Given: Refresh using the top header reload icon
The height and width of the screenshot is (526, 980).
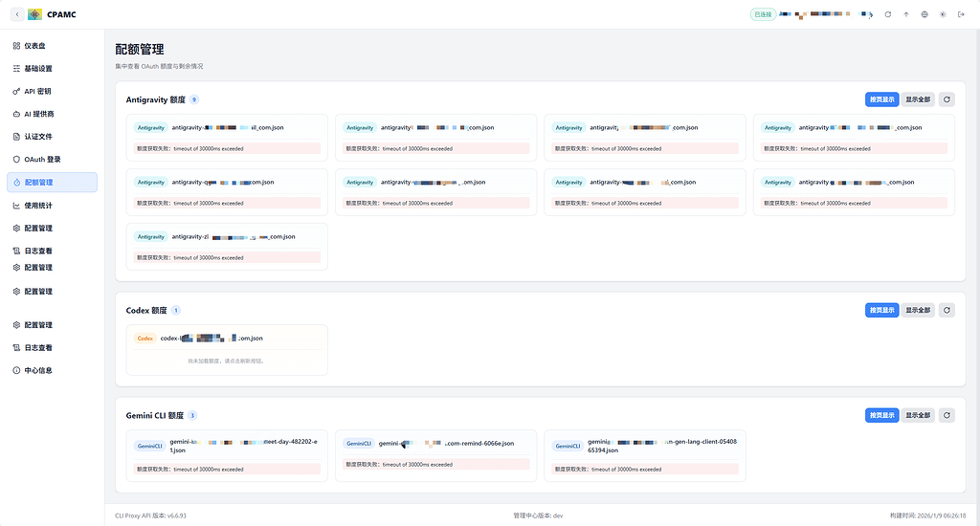Looking at the screenshot, I should click(887, 14).
